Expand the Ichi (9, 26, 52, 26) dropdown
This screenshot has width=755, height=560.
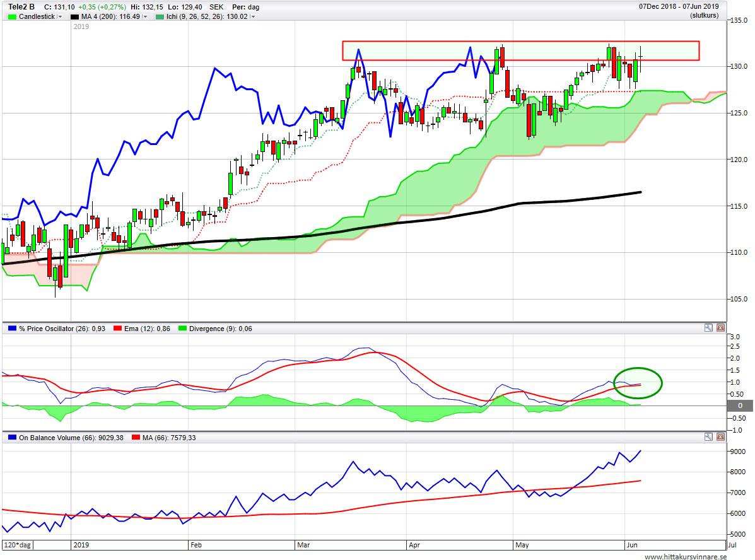click(253, 16)
